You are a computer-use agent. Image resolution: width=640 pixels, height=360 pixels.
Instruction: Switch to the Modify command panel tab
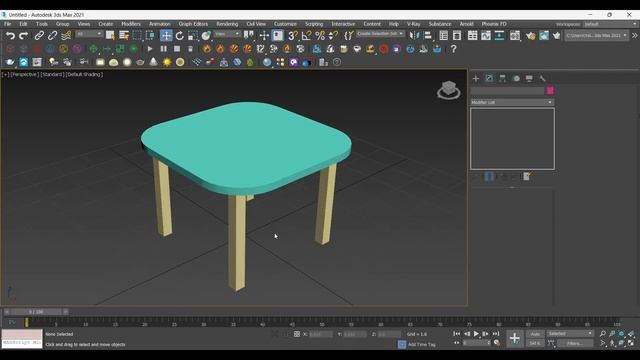coord(489,78)
